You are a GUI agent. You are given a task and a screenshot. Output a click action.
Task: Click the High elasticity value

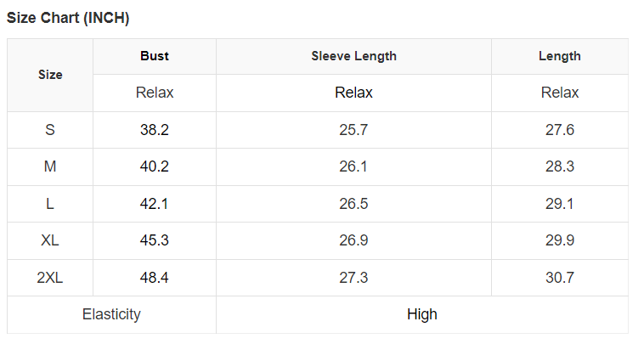(x=421, y=314)
